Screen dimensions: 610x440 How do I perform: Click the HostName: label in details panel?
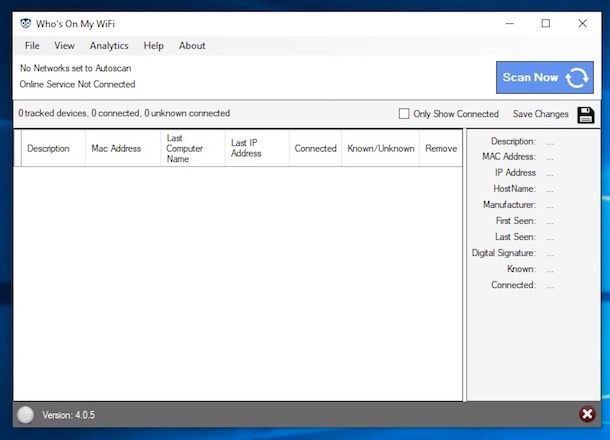click(x=514, y=189)
